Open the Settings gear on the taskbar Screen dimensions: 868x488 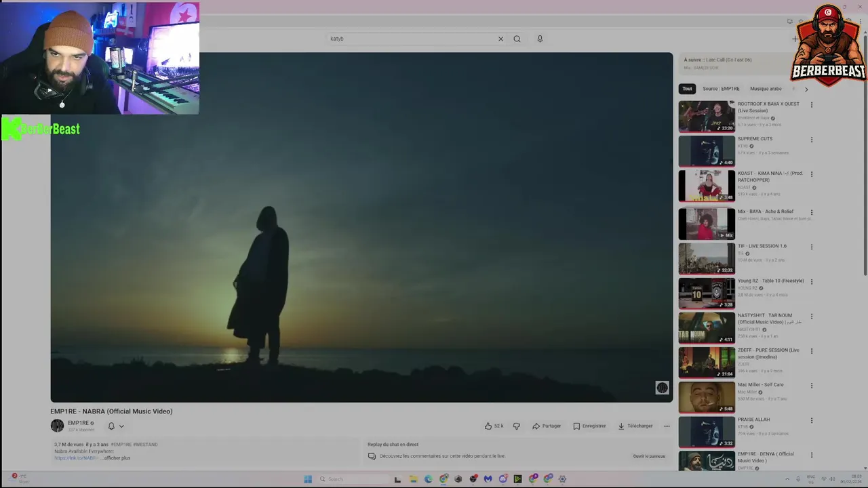pyautogui.click(x=562, y=479)
